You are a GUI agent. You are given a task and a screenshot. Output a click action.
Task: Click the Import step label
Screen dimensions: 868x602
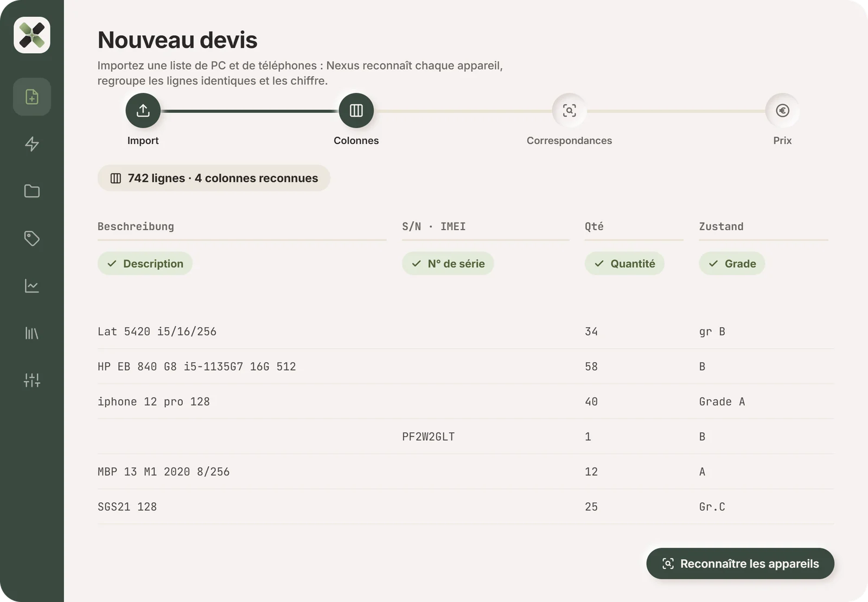pos(143,141)
